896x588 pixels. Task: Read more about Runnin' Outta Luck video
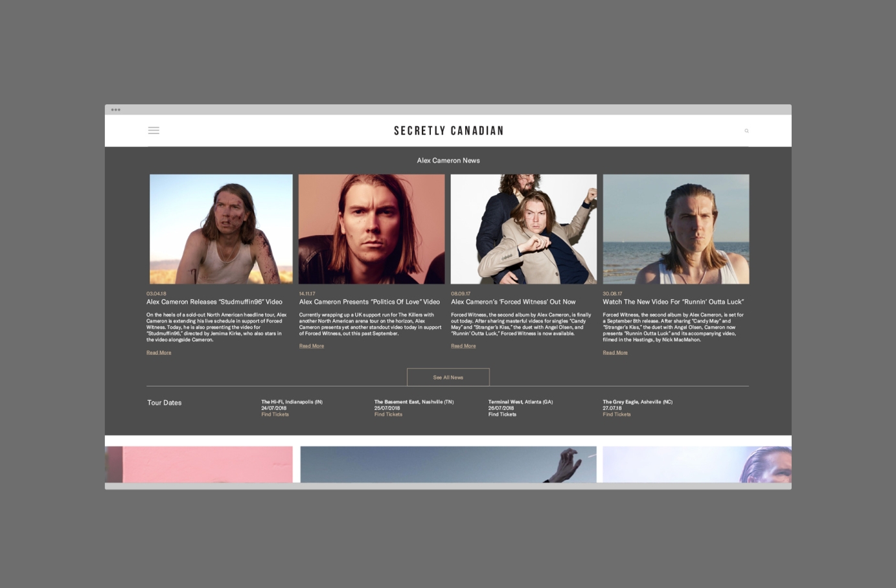pos(614,352)
